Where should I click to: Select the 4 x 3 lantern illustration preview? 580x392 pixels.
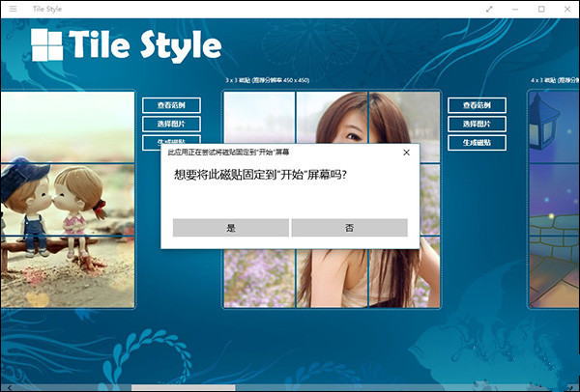(554, 200)
